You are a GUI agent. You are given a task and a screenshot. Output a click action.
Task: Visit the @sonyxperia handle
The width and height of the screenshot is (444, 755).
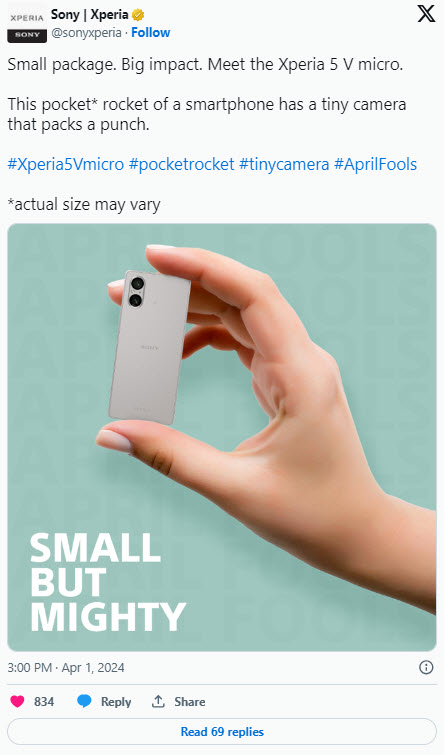click(86, 33)
